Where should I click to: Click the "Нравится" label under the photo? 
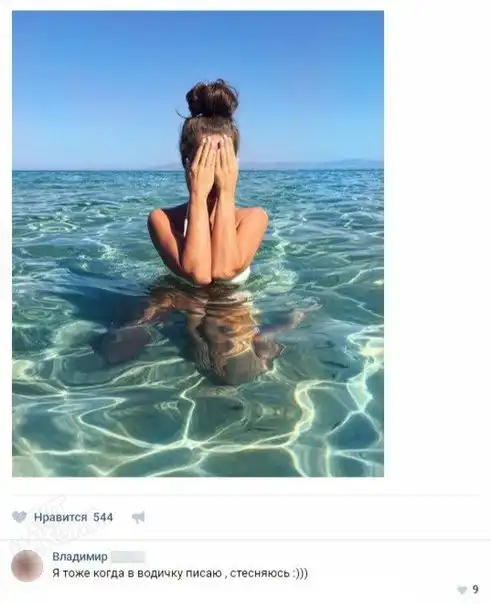60,517
